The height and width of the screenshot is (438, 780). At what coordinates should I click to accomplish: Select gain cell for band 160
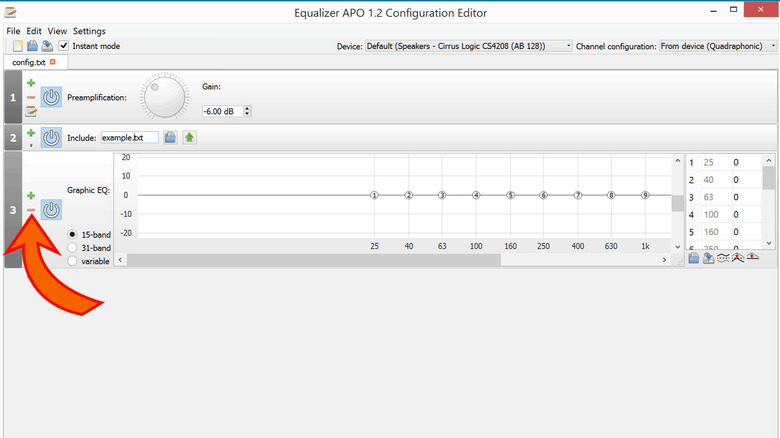coord(746,232)
